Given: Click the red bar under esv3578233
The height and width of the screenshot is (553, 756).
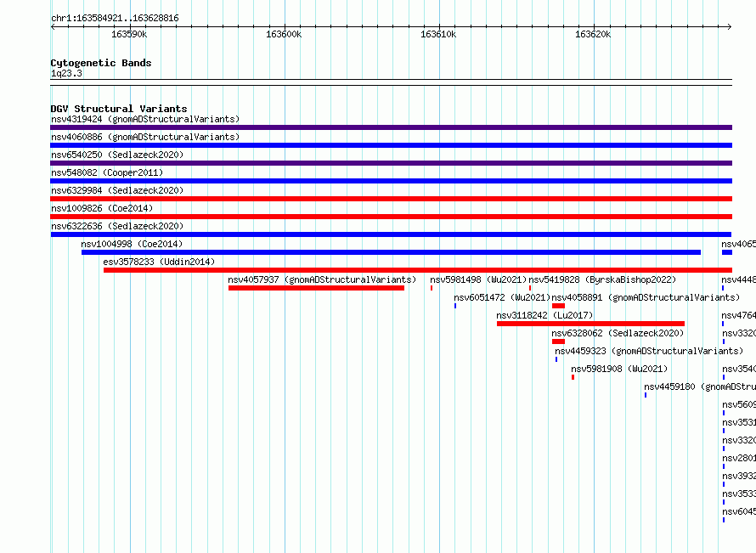Looking at the screenshot, I should (418, 270).
